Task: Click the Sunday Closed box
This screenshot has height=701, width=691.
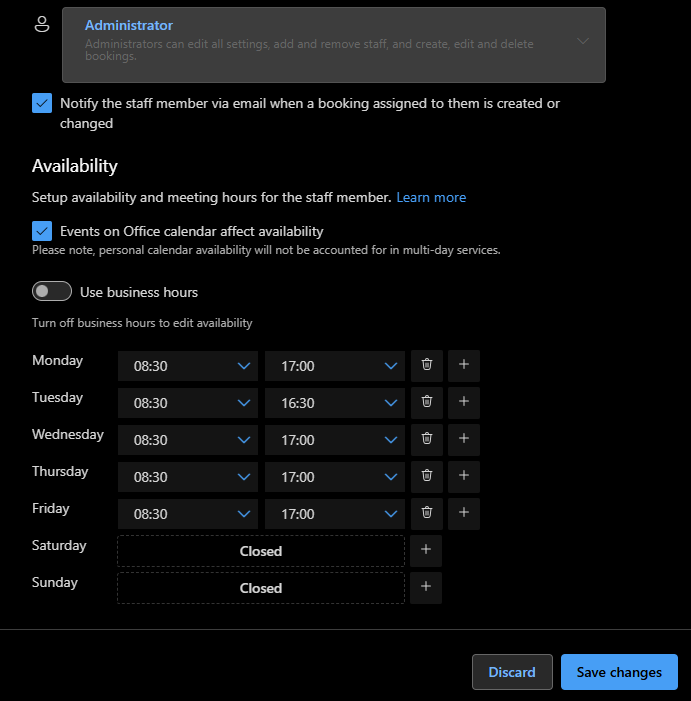Action: point(261,588)
